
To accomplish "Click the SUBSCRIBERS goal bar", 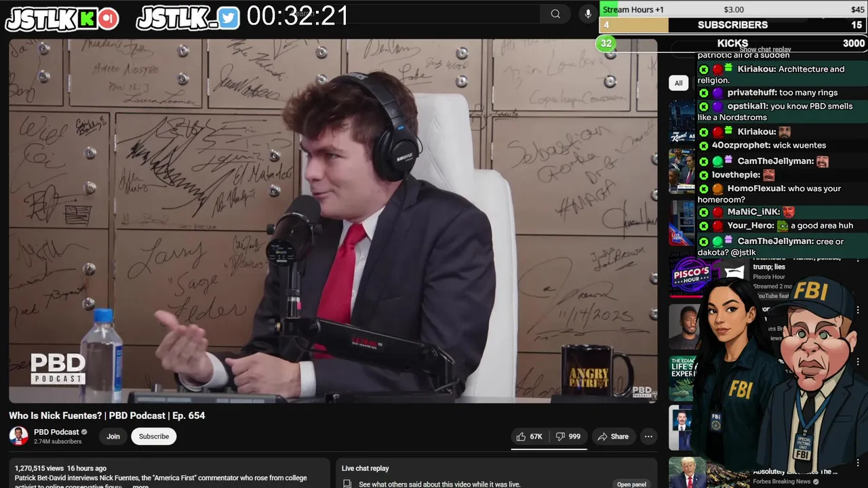I will (x=732, y=25).
